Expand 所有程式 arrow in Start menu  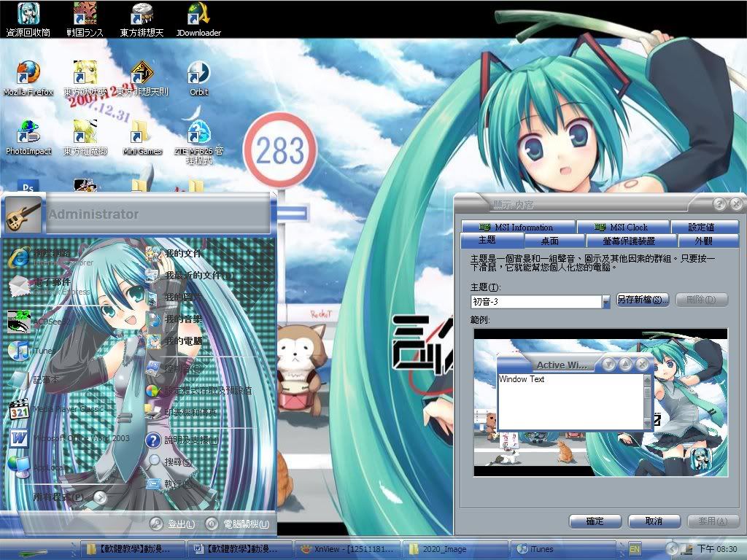(x=101, y=497)
